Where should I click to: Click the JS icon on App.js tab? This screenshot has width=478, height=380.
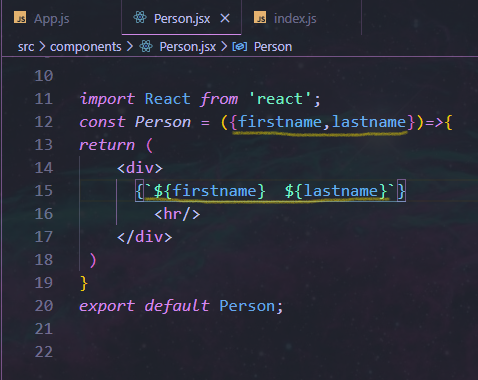click(20, 18)
